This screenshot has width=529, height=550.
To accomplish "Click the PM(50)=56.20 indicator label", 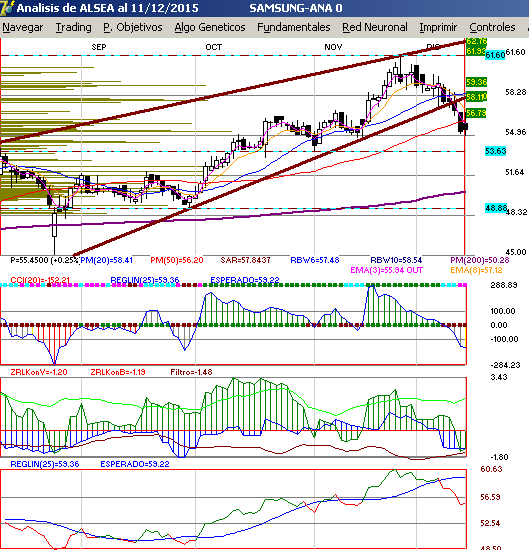I will pyautogui.click(x=176, y=260).
